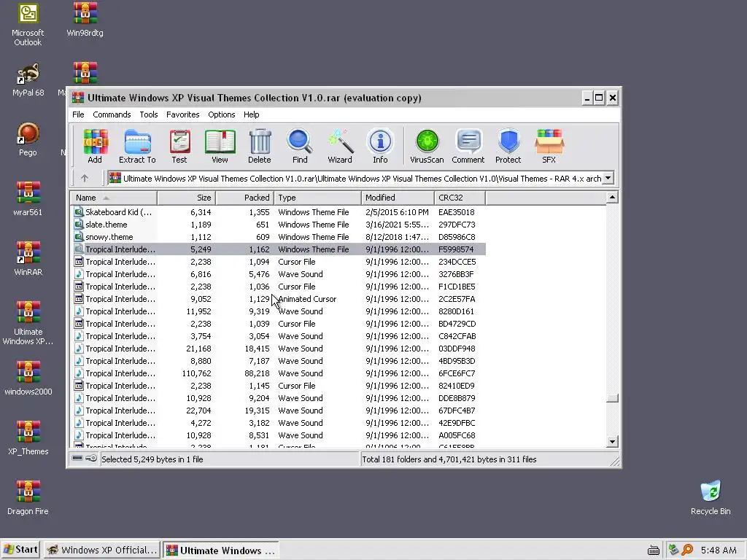The width and height of the screenshot is (747, 560).
Task: Go up one folder level arrow
Action: point(85,178)
